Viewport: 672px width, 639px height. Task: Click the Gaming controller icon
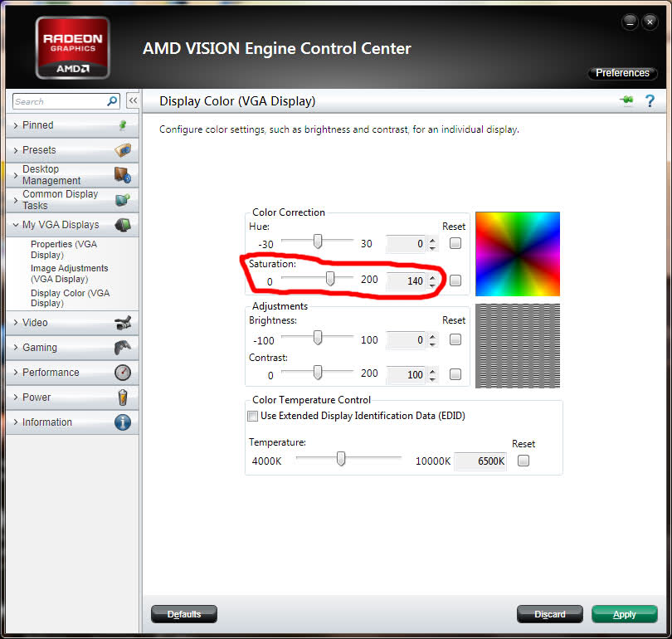(x=123, y=347)
